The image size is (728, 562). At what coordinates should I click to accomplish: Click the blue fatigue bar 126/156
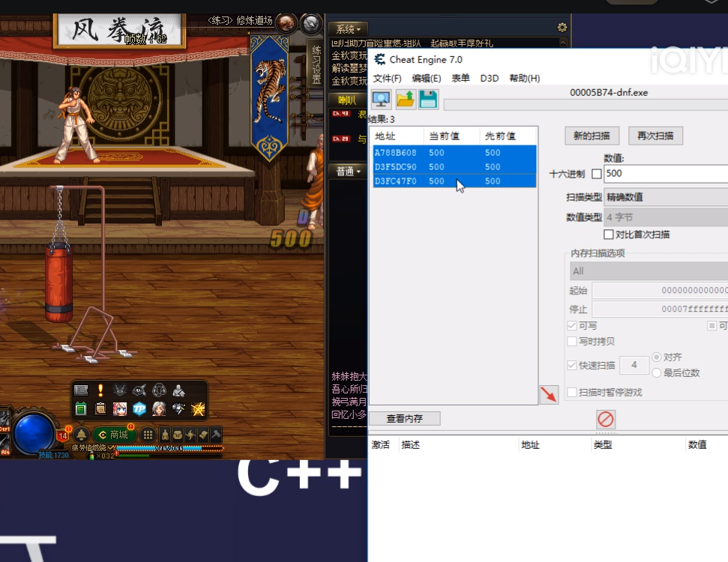(169, 448)
